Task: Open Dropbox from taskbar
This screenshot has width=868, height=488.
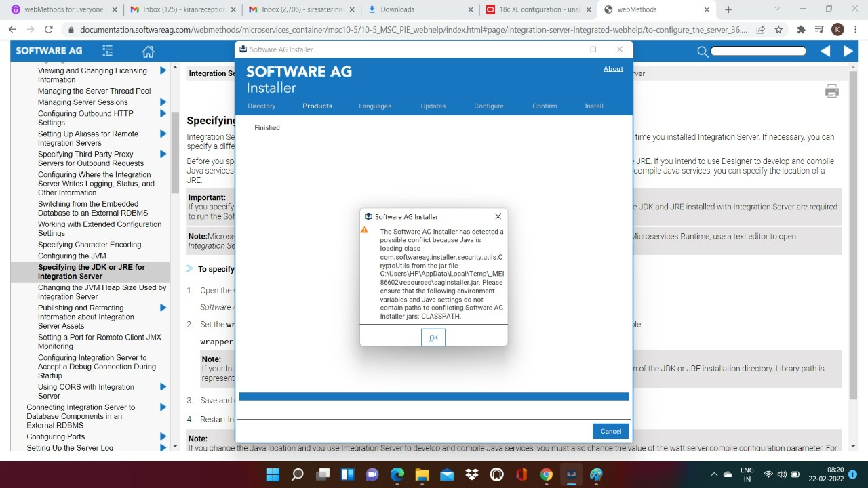Action: (472, 474)
